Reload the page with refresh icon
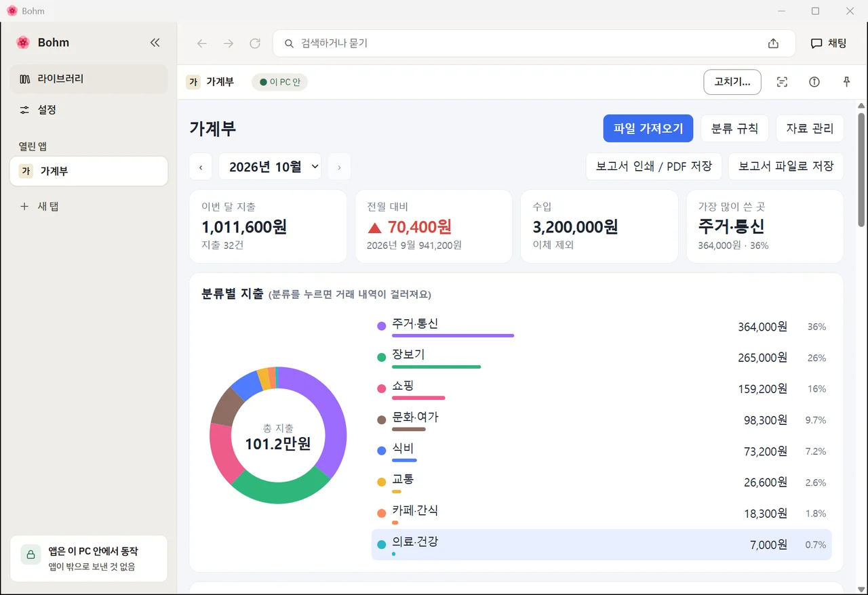The image size is (868, 595). [x=255, y=43]
